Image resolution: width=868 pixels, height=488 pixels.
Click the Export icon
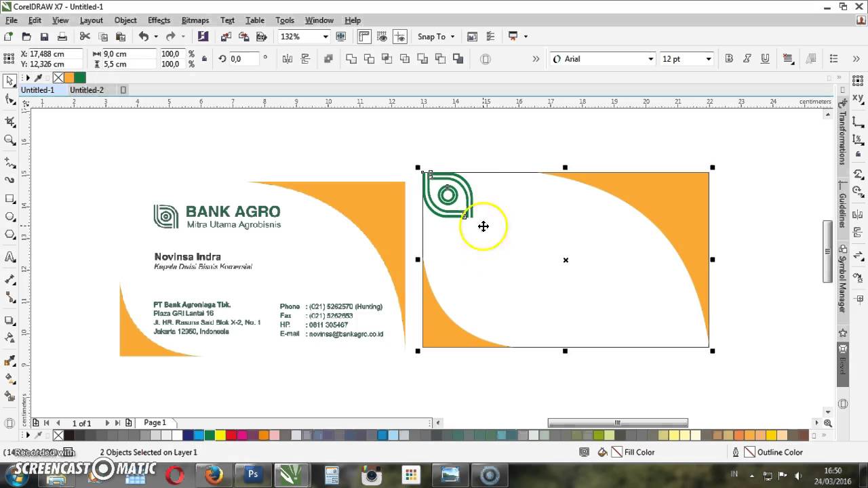point(243,37)
